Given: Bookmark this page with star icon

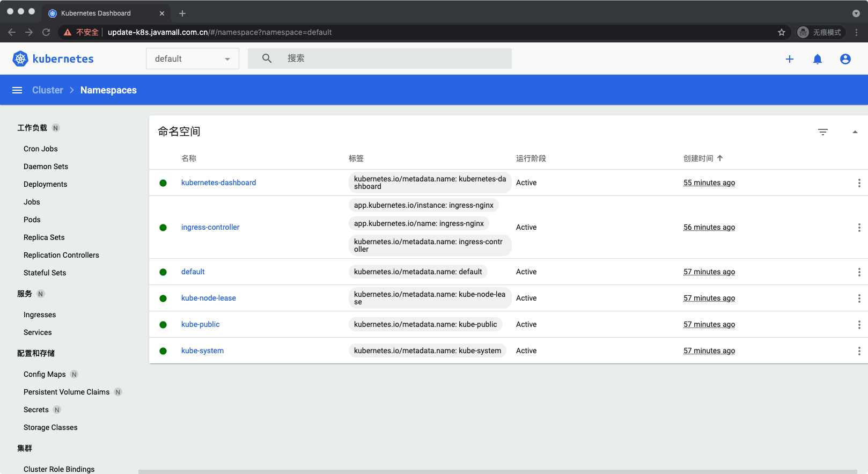Looking at the screenshot, I should coord(782,32).
